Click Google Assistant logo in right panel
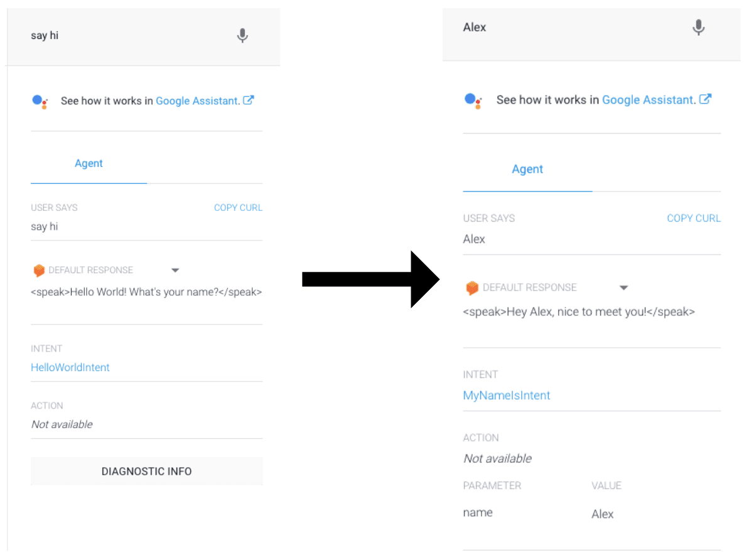The height and width of the screenshot is (560, 749). tap(473, 101)
